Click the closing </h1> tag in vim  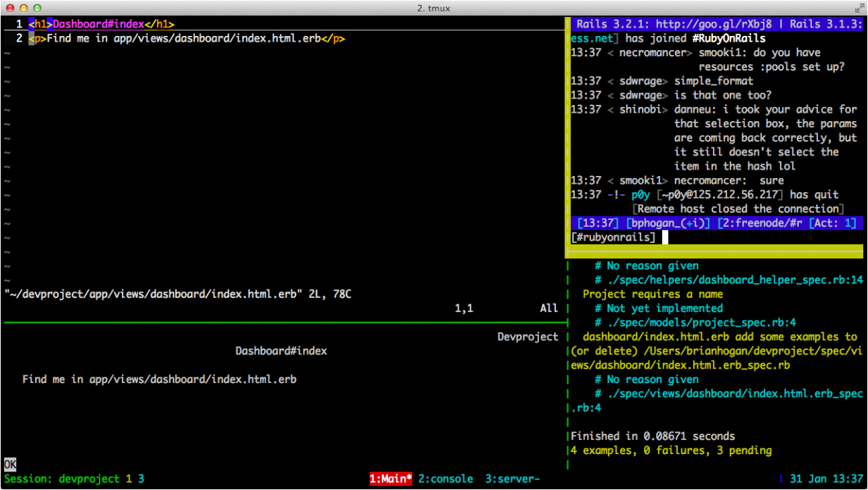click(159, 25)
